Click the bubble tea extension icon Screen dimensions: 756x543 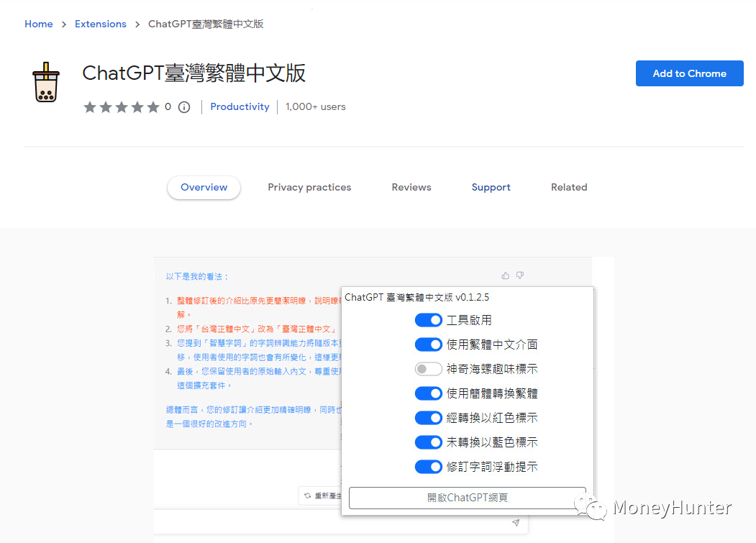coord(46,82)
